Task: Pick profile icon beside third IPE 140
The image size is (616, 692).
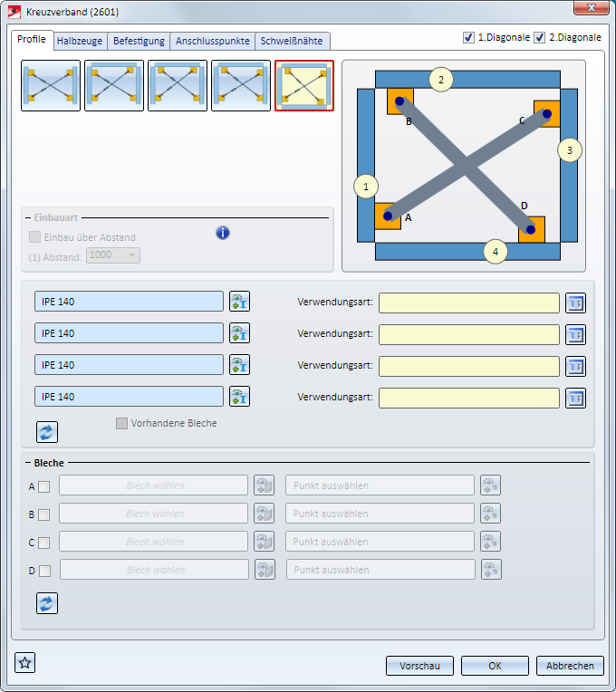Action: tap(239, 365)
